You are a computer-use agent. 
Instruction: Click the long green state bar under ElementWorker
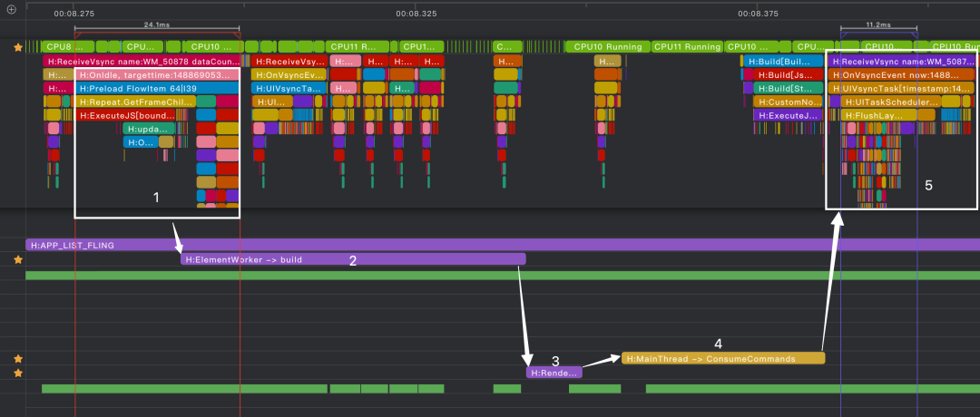503,276
